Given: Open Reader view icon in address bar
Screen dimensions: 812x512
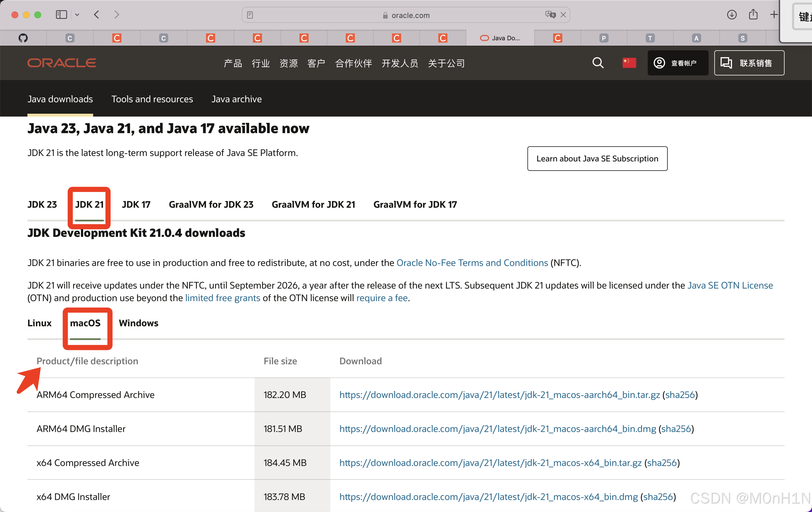Looking at the screenshot, I should coord(250,15).
